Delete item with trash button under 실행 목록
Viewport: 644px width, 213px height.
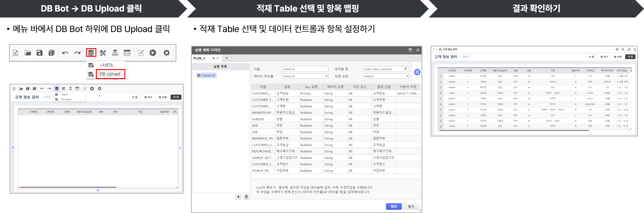tap(246, 197)
